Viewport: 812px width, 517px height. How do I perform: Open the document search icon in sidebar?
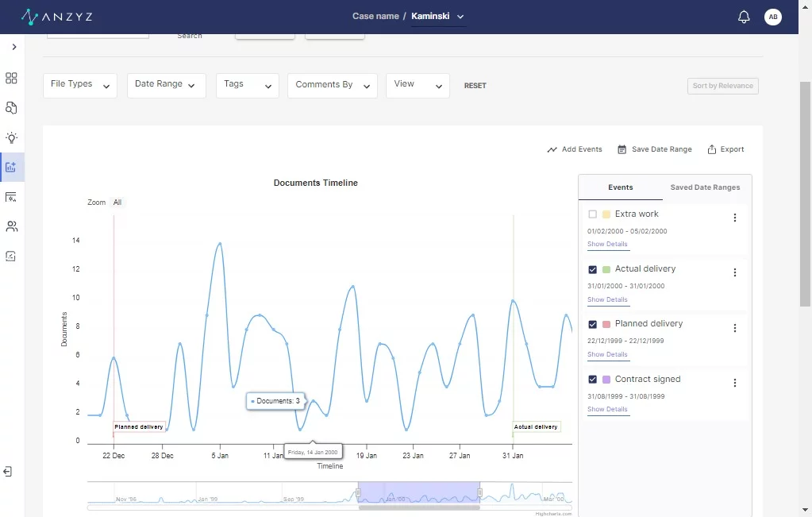[x=11, y=108]
